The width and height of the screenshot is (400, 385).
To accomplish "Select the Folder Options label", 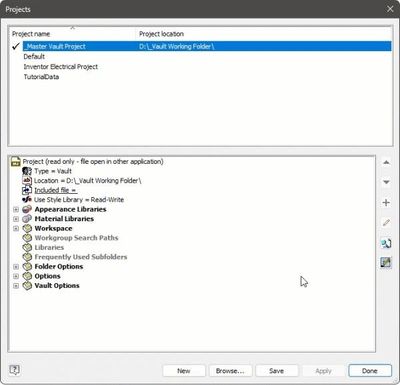I will (x=59, y=267).
